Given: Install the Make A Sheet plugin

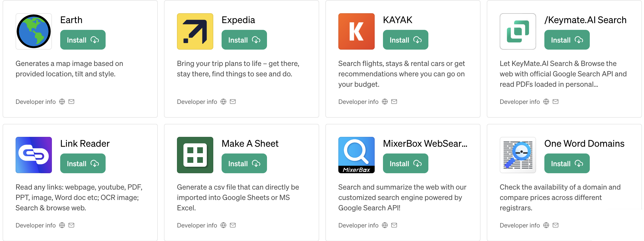Looking at the screenshot, I should point(244,163).
